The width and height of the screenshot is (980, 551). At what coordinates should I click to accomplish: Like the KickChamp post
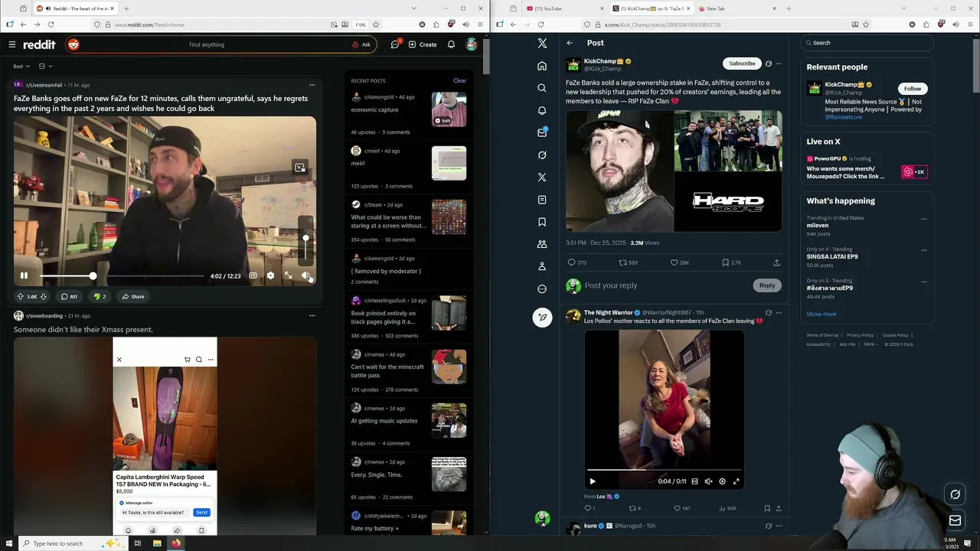pos(679,262)
